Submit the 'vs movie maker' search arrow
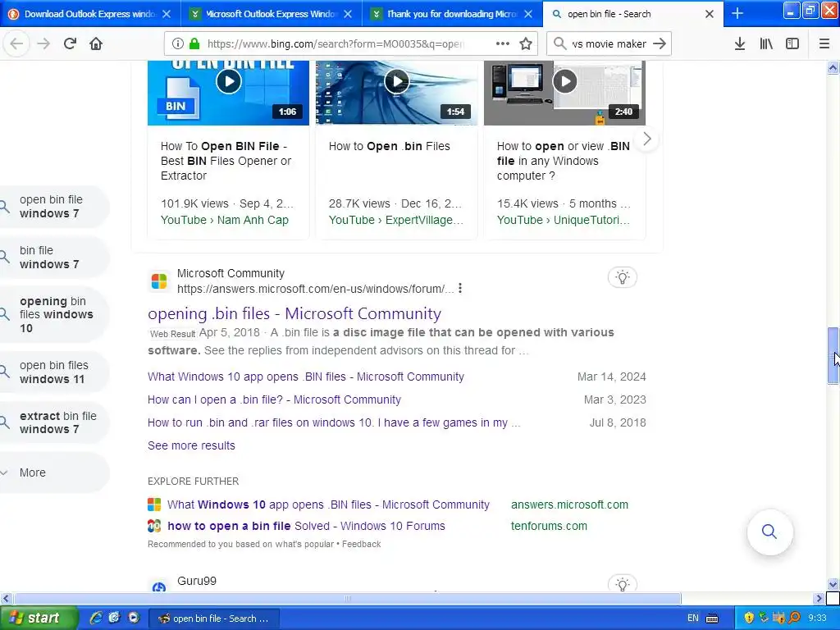The height and width of the screenshot is (630, 840). click(660, 44)
